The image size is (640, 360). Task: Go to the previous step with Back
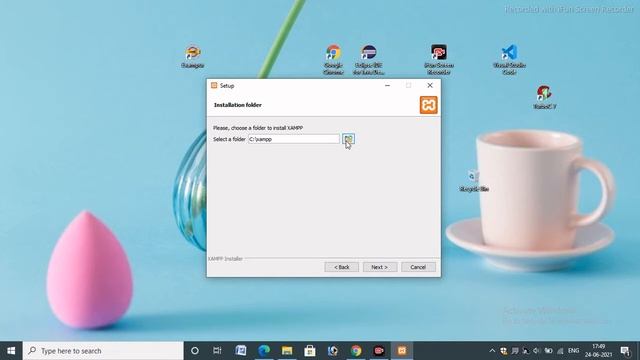pyautogui.click(x=342, y=267)
